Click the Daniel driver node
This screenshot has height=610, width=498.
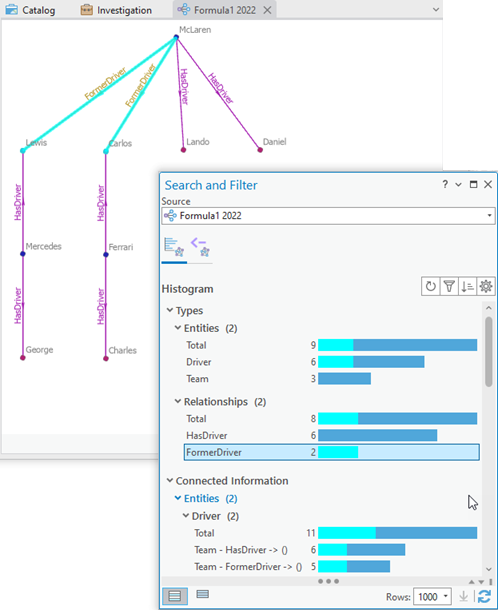pyautogui.click(x=260, y=150)
